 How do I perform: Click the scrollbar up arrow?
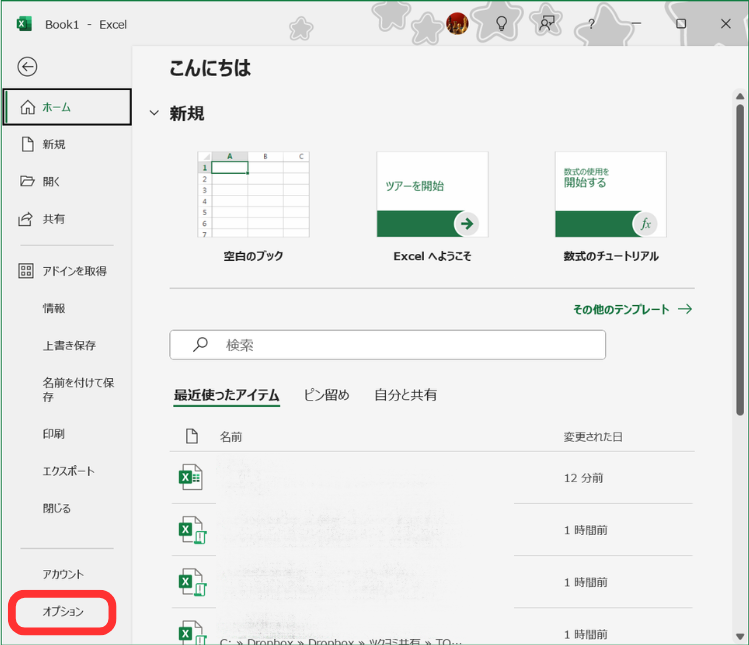[x=740, y=97]
